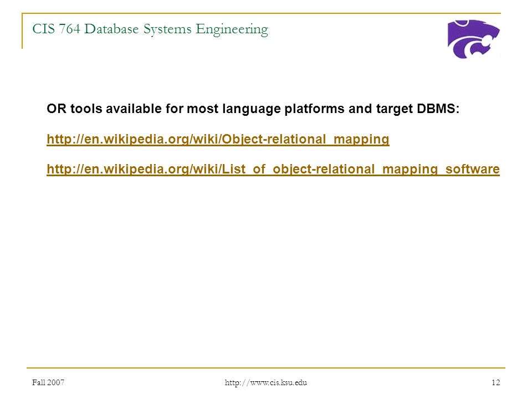Click the http://www.cis.ksu.edu footer text
This screenshot has height=399, width=532.
point(266,382)
